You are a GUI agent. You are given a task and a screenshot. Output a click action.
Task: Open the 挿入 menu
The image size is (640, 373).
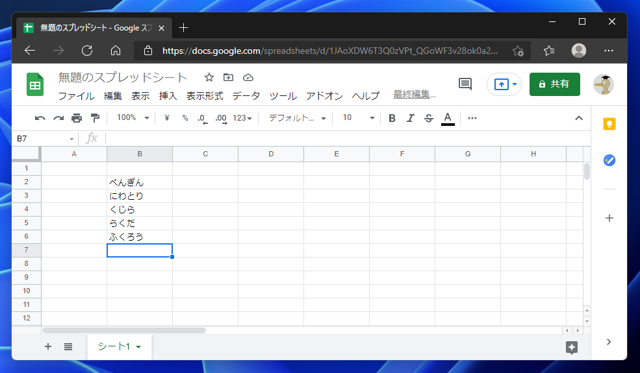168,96
